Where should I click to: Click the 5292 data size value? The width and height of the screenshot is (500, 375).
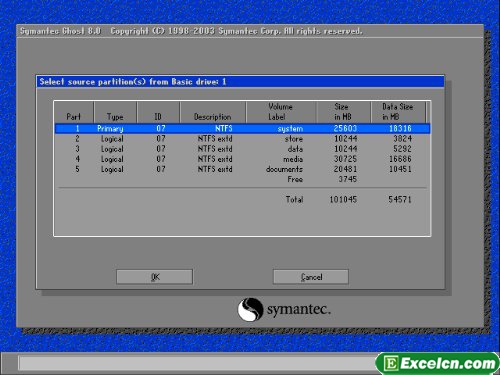(x=403, y=149)
